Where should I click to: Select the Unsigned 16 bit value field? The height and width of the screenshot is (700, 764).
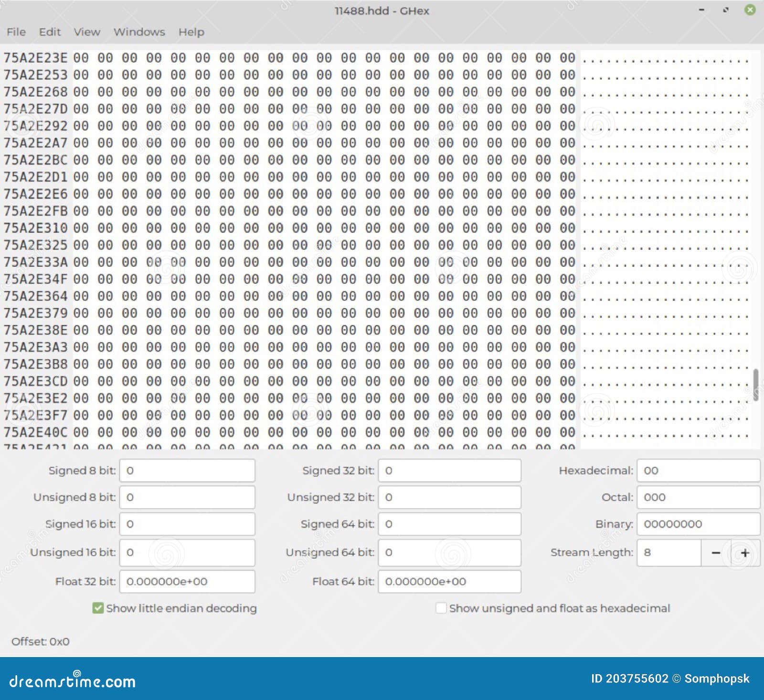187,553
